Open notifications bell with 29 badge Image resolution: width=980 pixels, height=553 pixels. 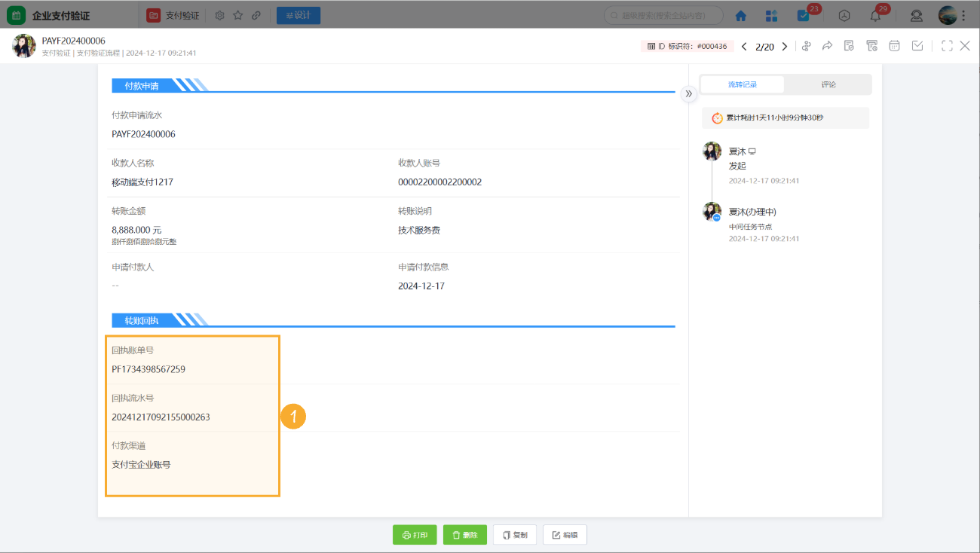875,15
